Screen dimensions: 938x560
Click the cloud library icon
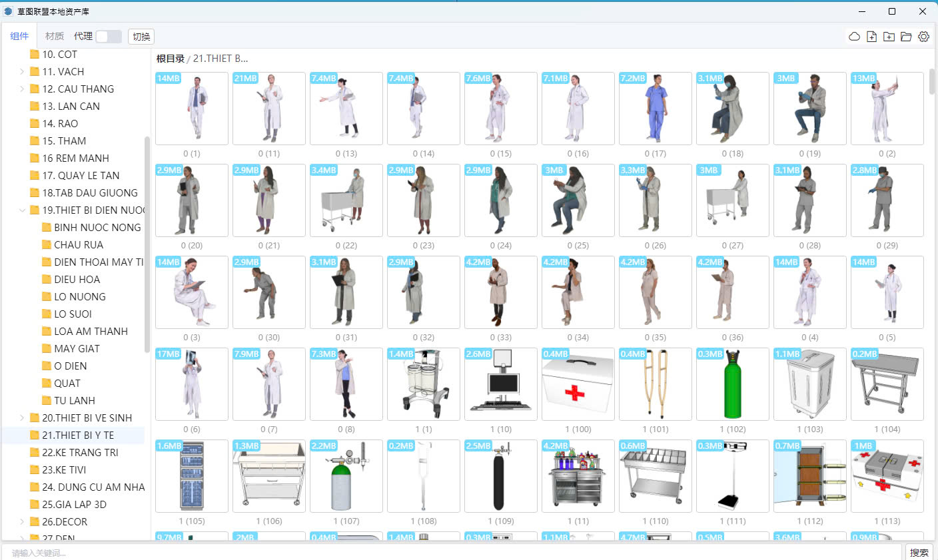pyautogui.click(x=854, y=37)
